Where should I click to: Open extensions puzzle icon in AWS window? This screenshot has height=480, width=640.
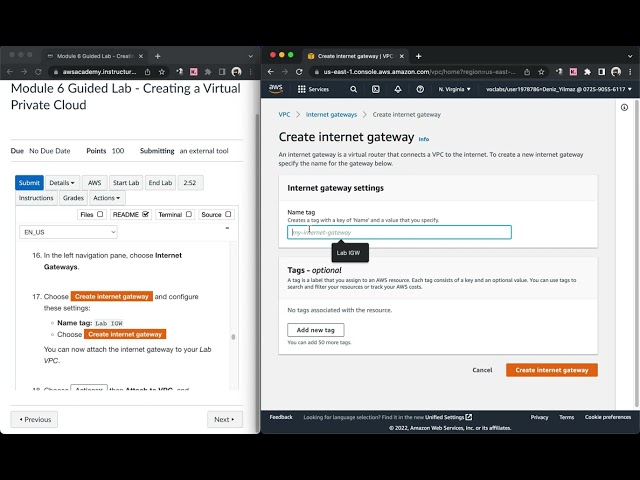[x=587, y=72]
